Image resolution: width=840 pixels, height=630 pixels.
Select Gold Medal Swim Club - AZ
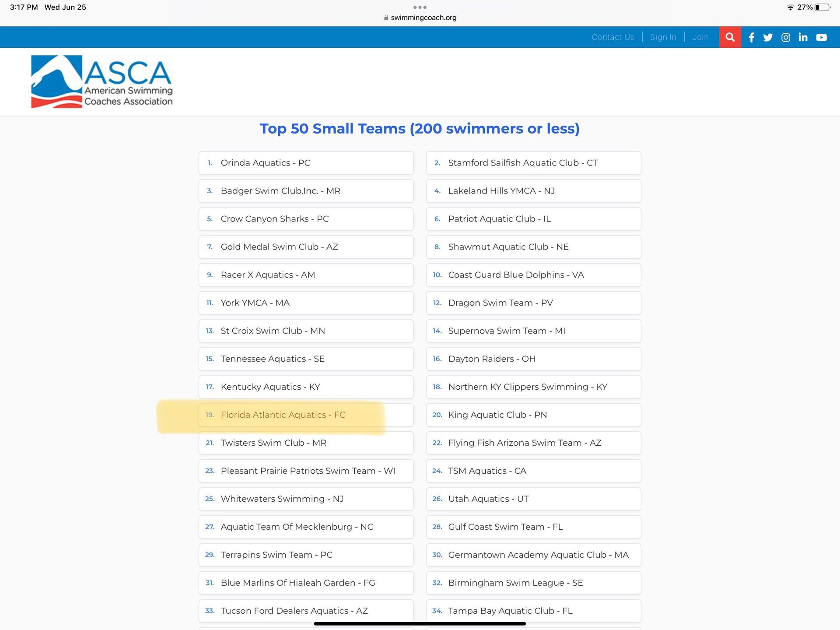coord(306,247)
